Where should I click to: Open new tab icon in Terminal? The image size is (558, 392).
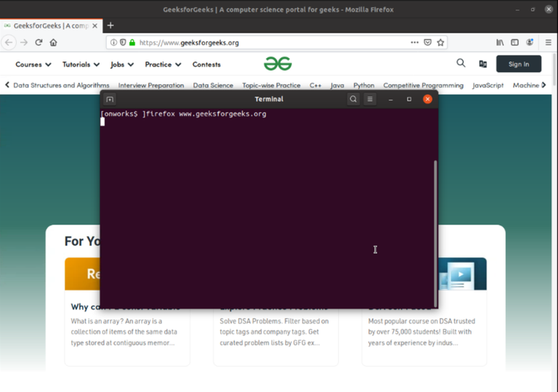(110, 99)
